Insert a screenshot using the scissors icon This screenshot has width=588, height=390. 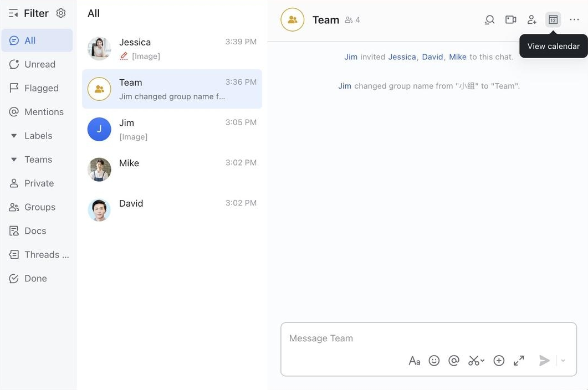point(473,360)
